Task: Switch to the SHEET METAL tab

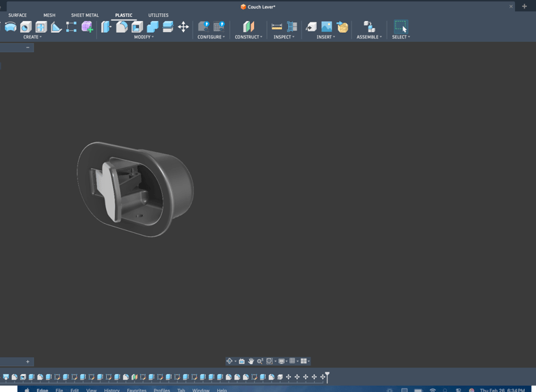Action: 84,15
